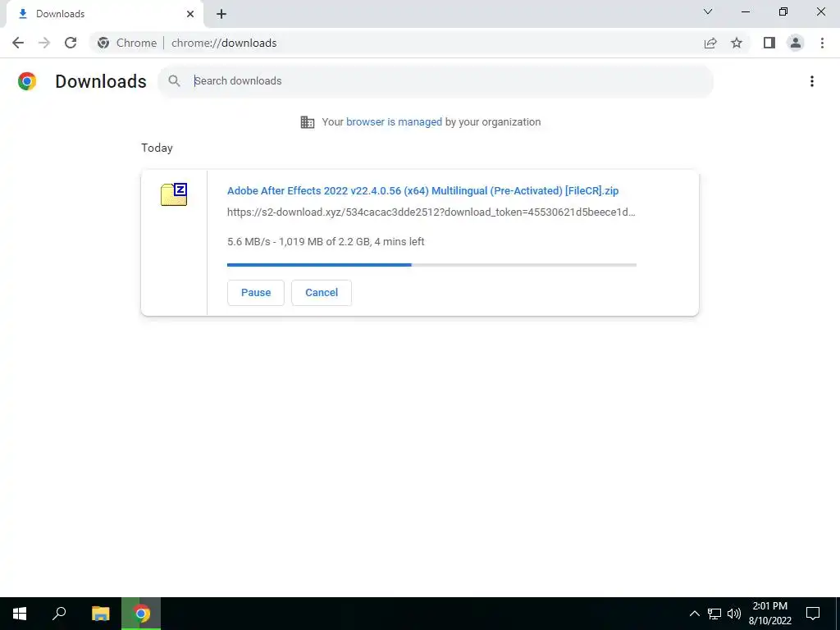Pause the current download
Screen dimensions: 840x630
click(256, 293)
